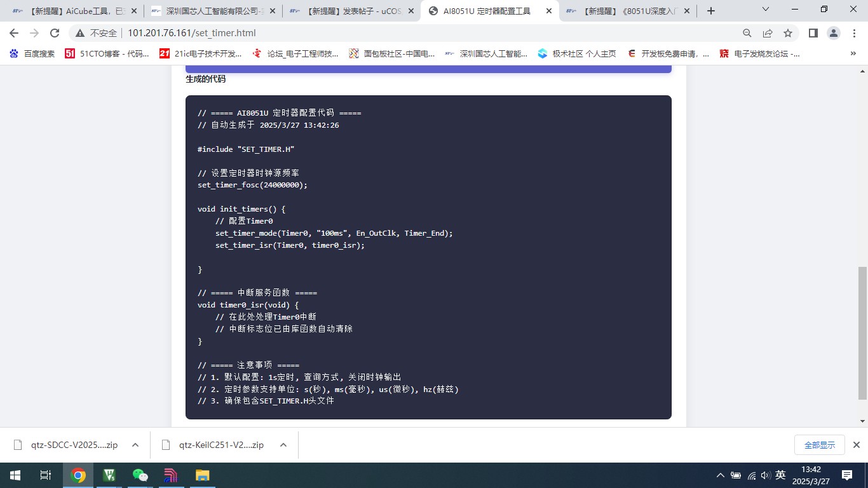Open a new browser tab

711,11
